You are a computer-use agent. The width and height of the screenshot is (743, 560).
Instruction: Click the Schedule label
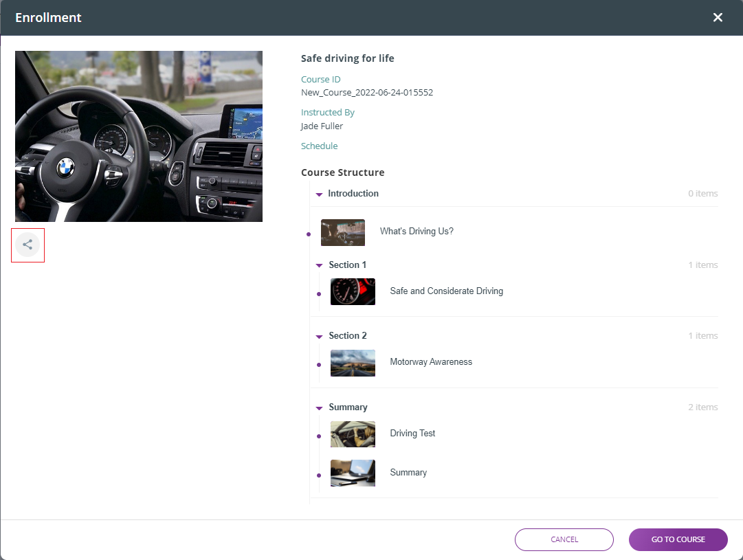320,146
